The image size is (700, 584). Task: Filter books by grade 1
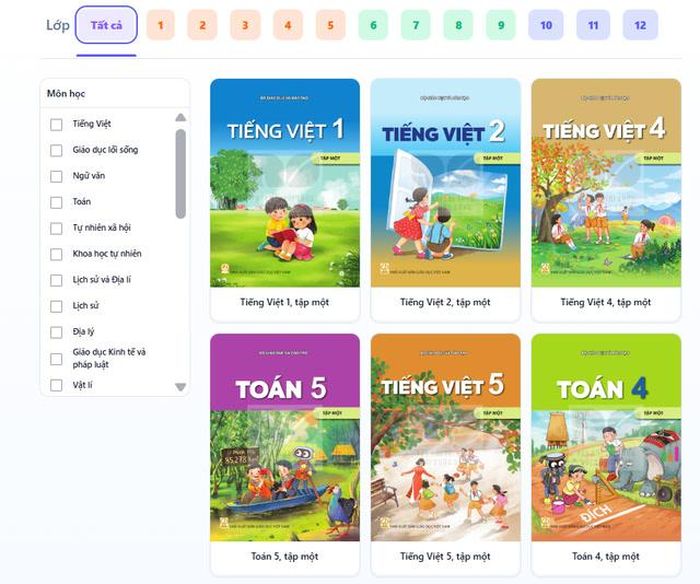tap(160, 25)
